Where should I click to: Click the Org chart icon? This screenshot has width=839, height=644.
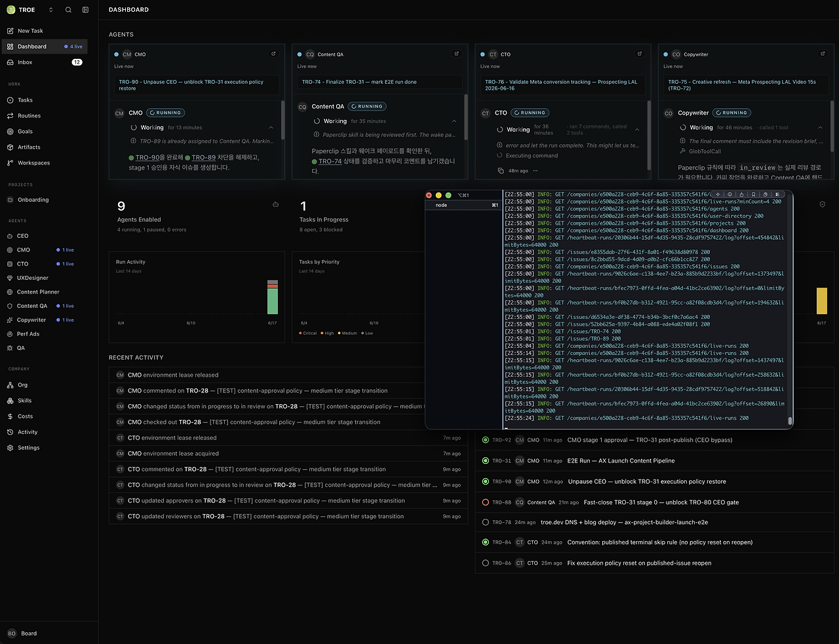coord(10,385)
